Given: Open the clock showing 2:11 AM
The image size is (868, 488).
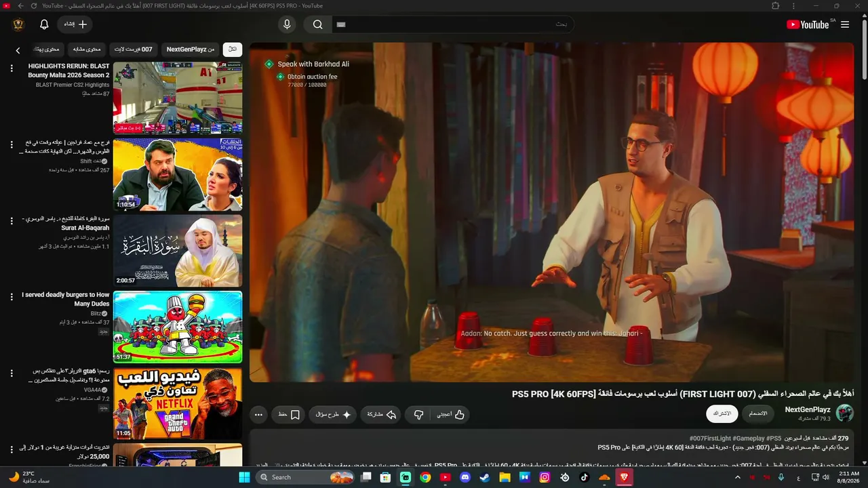Looking at the screenshot, I should (x=849, y=477).
